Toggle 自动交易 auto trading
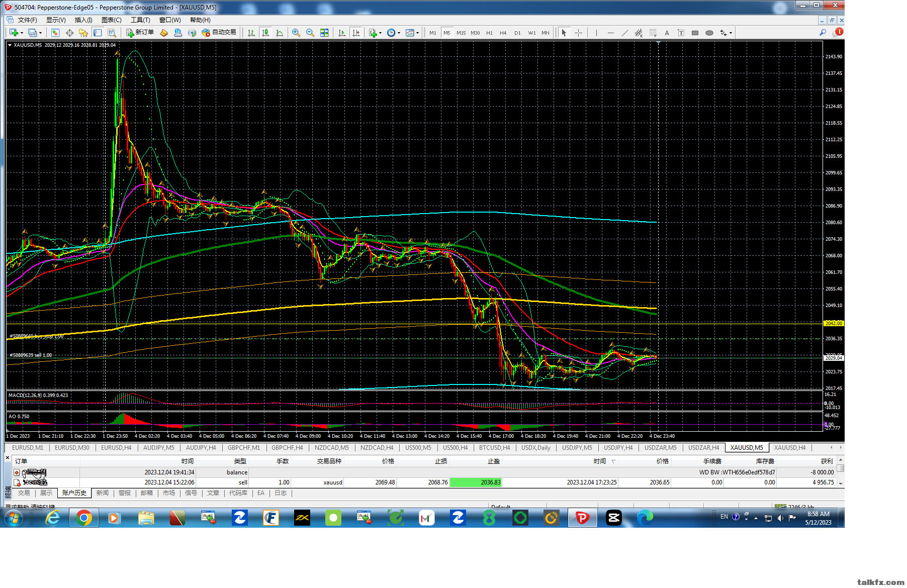This screenshot has height=588, width=907. point(219,33)
